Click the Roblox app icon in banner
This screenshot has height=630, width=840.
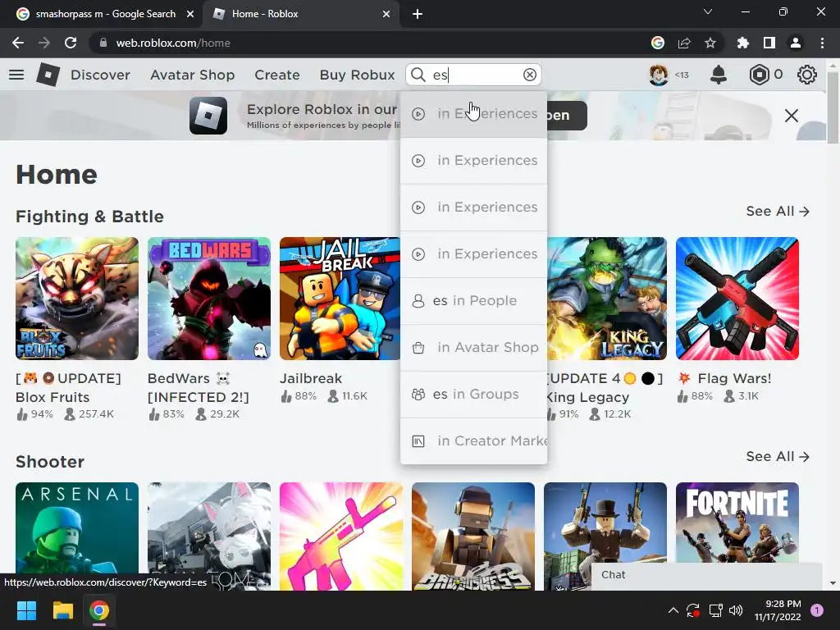[208, 116]
